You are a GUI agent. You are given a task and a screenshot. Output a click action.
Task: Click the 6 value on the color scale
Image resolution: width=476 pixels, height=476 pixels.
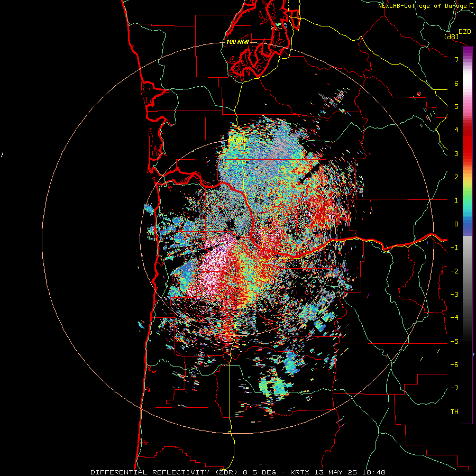[x=456, y=83]
